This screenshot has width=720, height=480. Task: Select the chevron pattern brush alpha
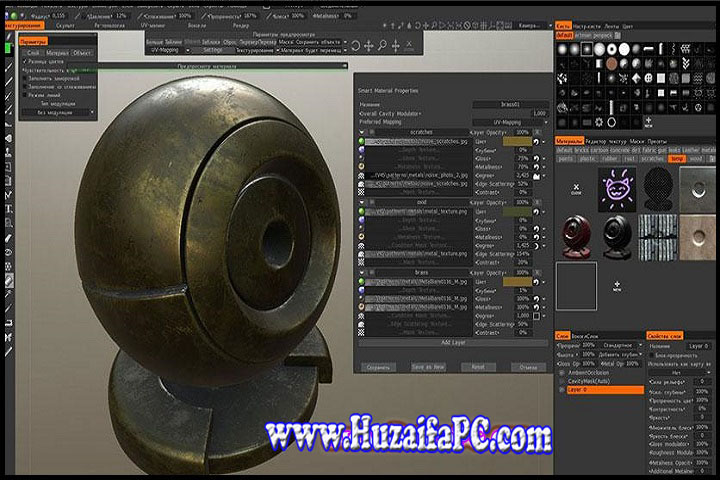[686, 64]
